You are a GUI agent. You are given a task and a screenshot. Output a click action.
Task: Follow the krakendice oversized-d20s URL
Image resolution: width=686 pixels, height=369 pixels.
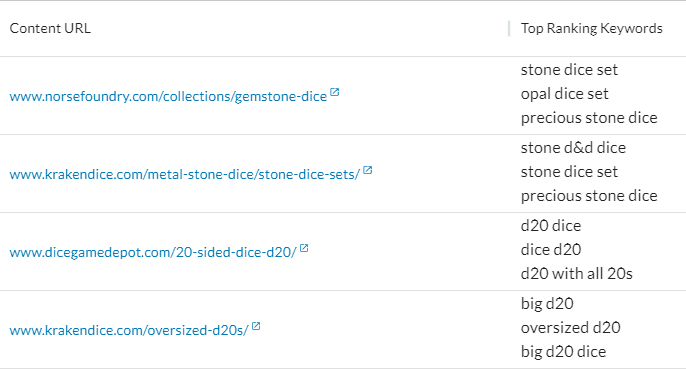[x=129, y=330]
